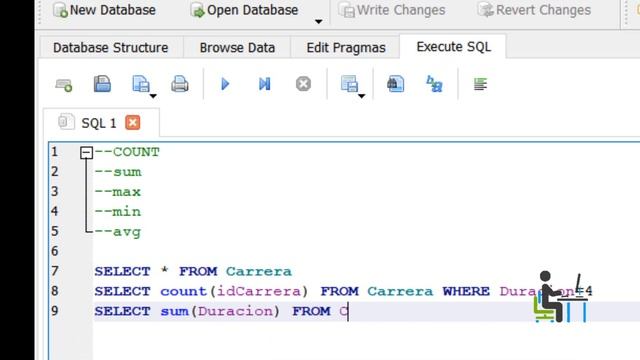Expand the save SQL file dropdown arrow
The image size is (640, 360).
click(153, 96)
